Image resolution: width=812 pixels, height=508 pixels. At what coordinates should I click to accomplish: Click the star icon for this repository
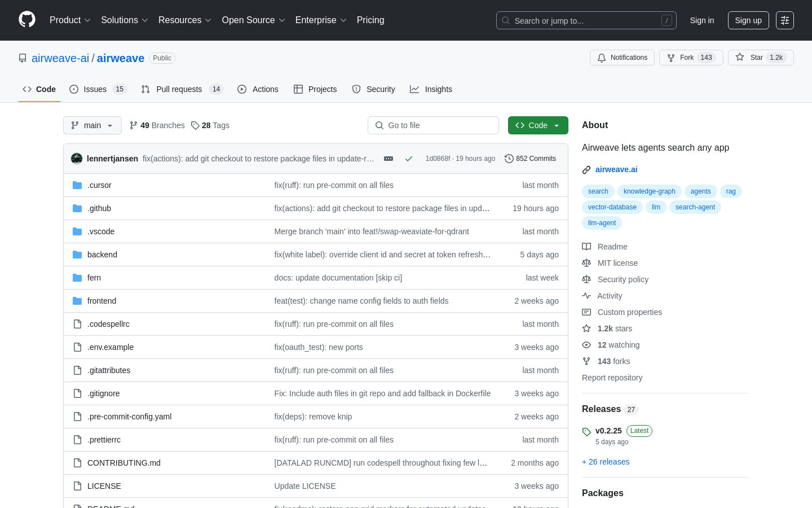740,57
